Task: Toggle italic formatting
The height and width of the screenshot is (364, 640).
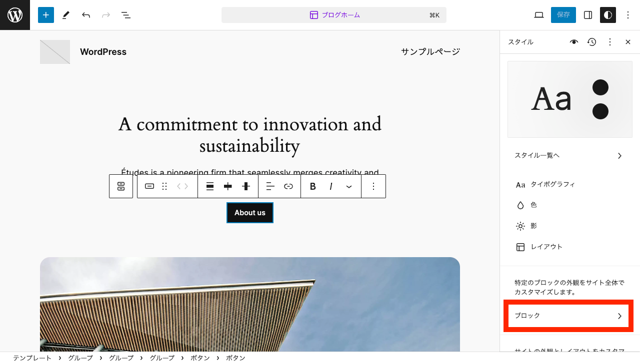Action: point(331,186)
